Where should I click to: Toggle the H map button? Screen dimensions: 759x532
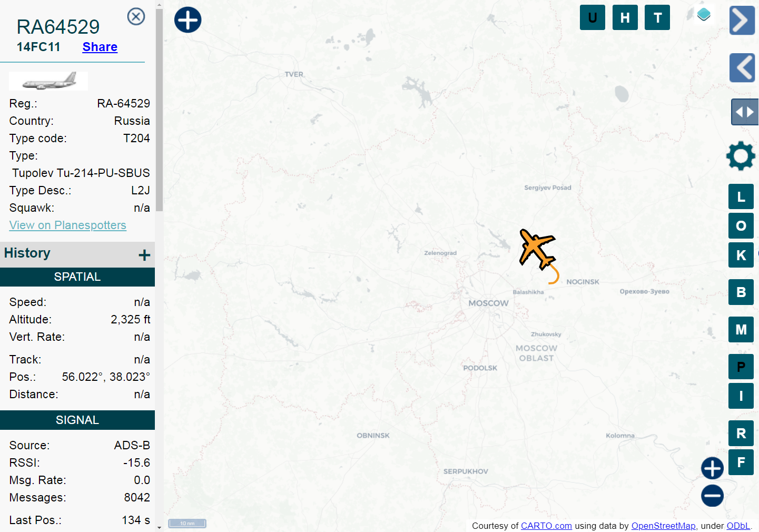tap(625, 17)
